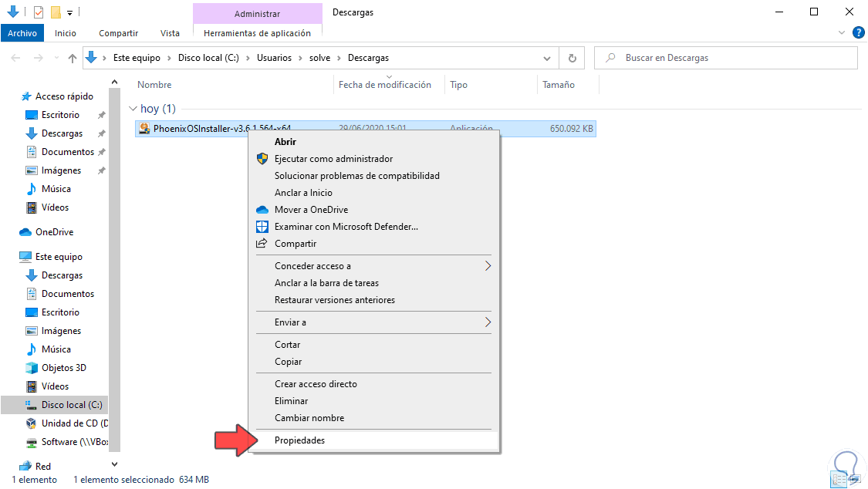The height and width of the screenshot is (489, 868).
Task: Select Disco local (C:) in sidebar
Action: click(72, 405)
